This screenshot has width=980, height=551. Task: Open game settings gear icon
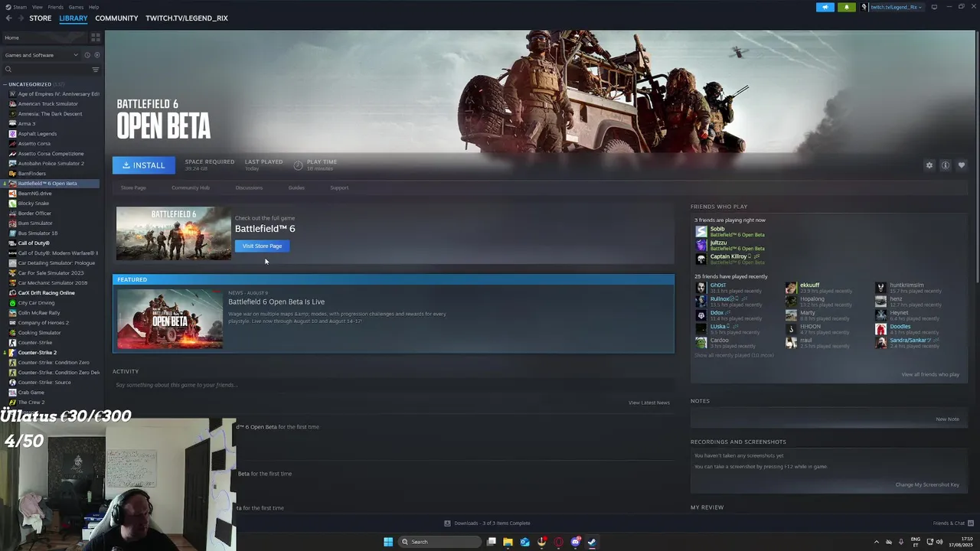tap(929, 165)
